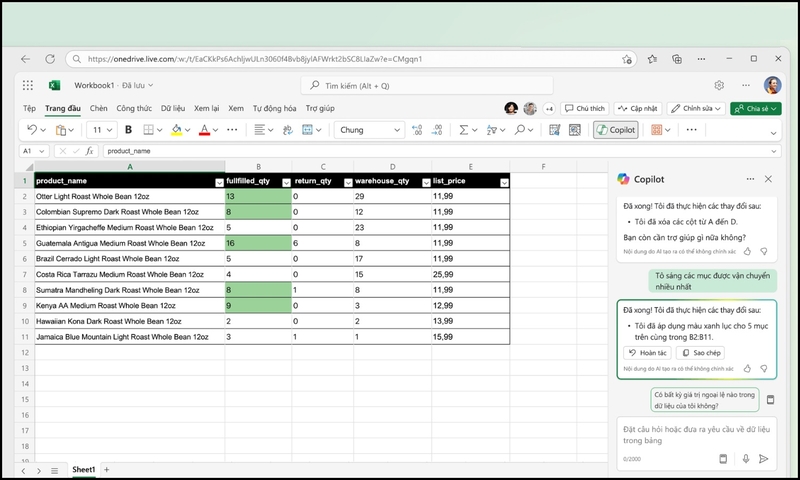Expand the Name Box A1 dropdown

click(x=42, y=151)
